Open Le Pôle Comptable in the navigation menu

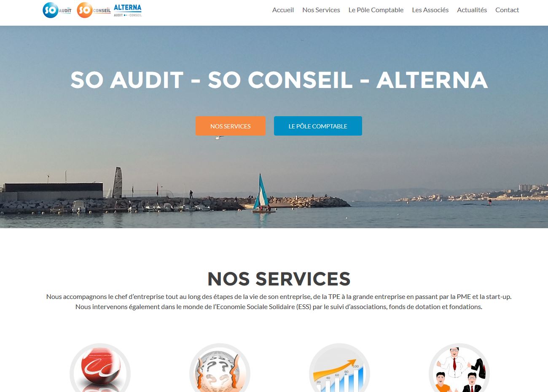(x=376, y=10)
